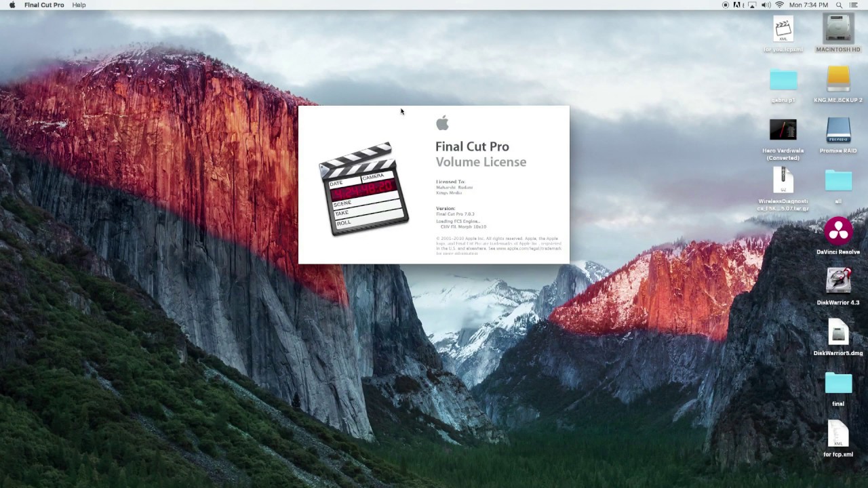Click the screen recording status icon

pos(725,5)
